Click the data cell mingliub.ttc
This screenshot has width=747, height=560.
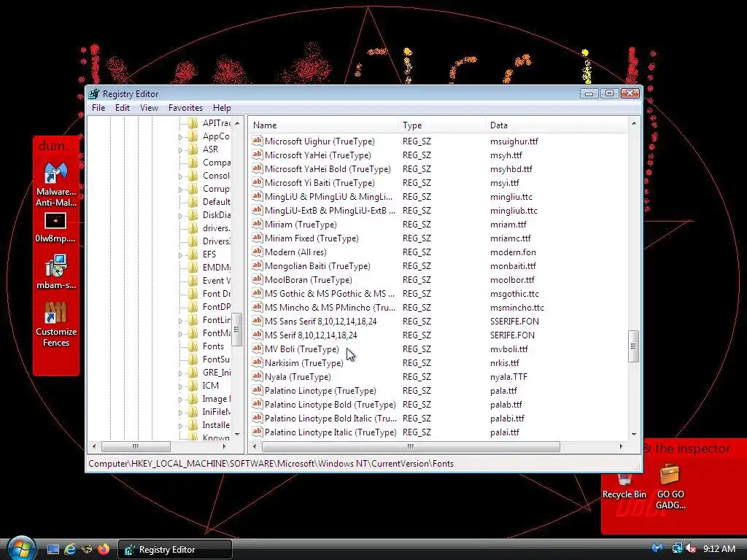pos(514,210)
